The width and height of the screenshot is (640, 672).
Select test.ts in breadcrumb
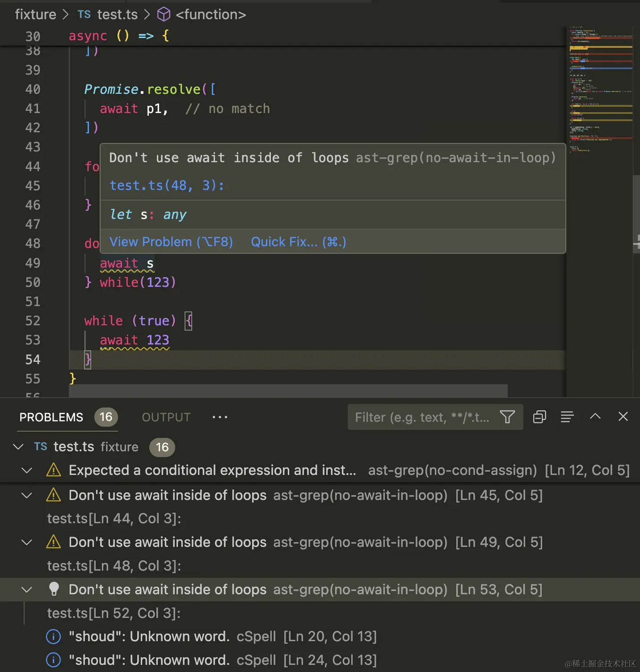pos(118,14)
